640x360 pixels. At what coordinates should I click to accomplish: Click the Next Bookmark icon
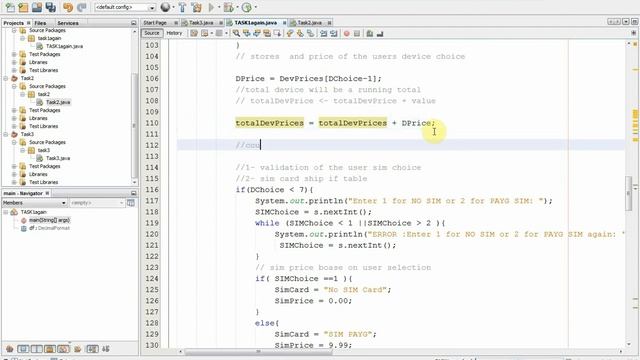(300, 33)
